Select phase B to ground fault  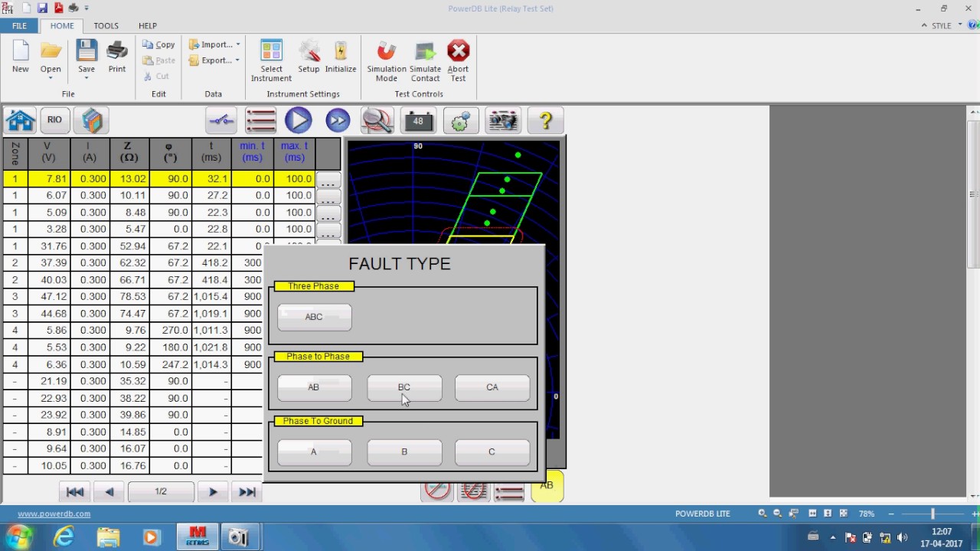pos(404,452)
